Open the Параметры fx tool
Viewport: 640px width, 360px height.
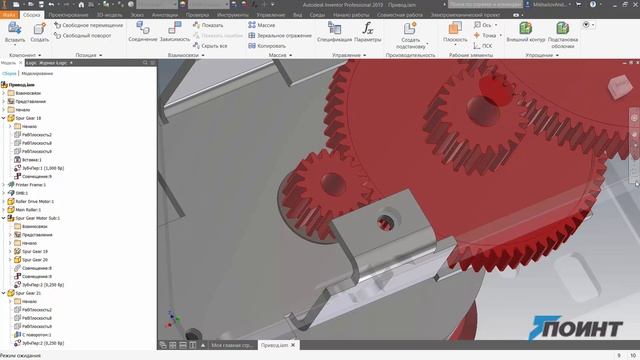pos(367,28)
